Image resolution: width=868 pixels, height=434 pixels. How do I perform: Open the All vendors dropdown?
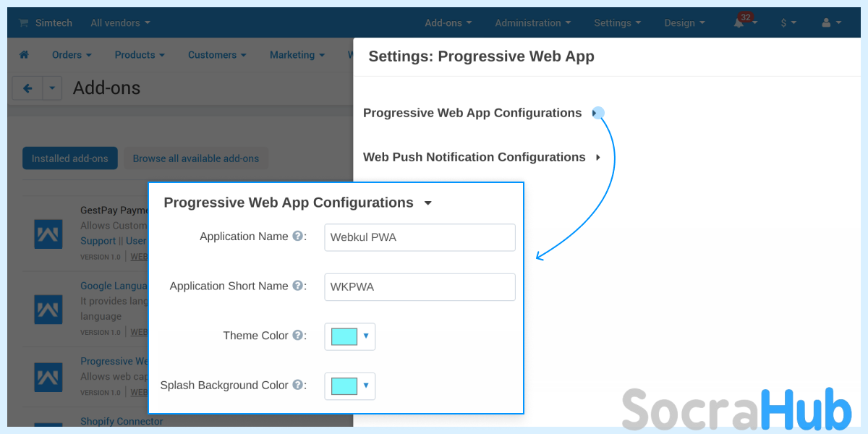[x=120, y=23]
